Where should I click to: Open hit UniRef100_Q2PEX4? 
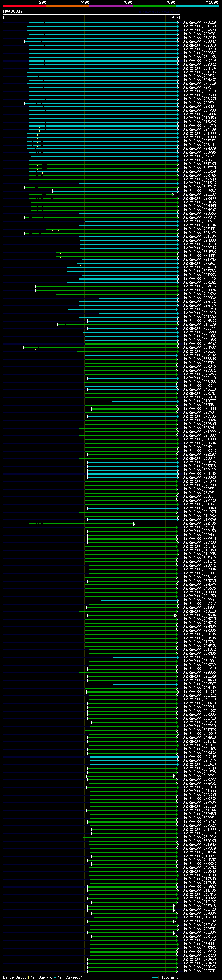coord(199,76)
